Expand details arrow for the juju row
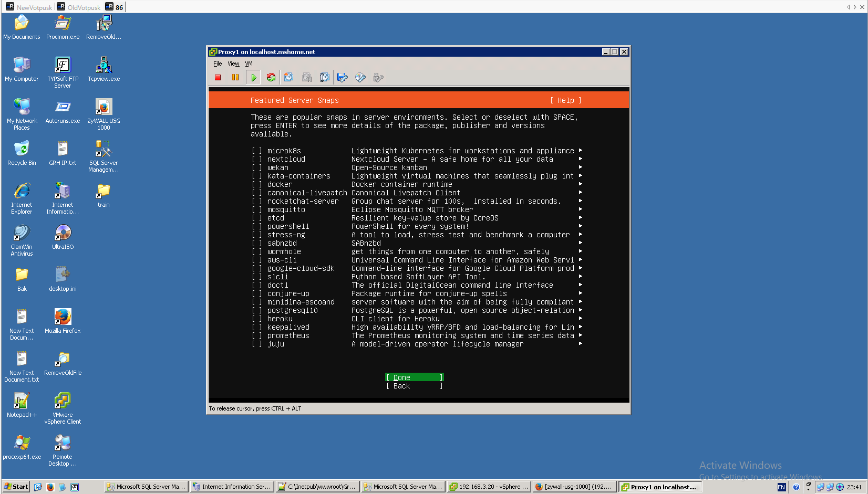This screenshot has height=494, width=868. tap(581, 344)
